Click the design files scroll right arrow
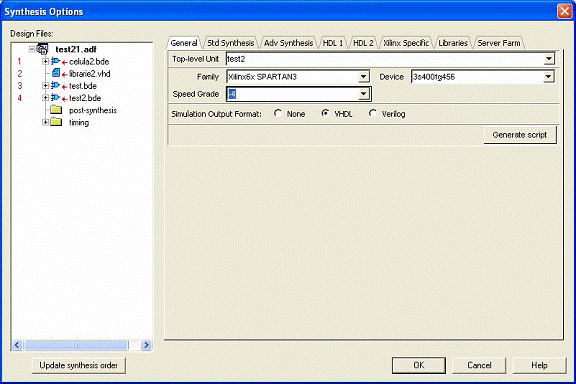This screenshot has height=384, width=576. pos(146,345)
